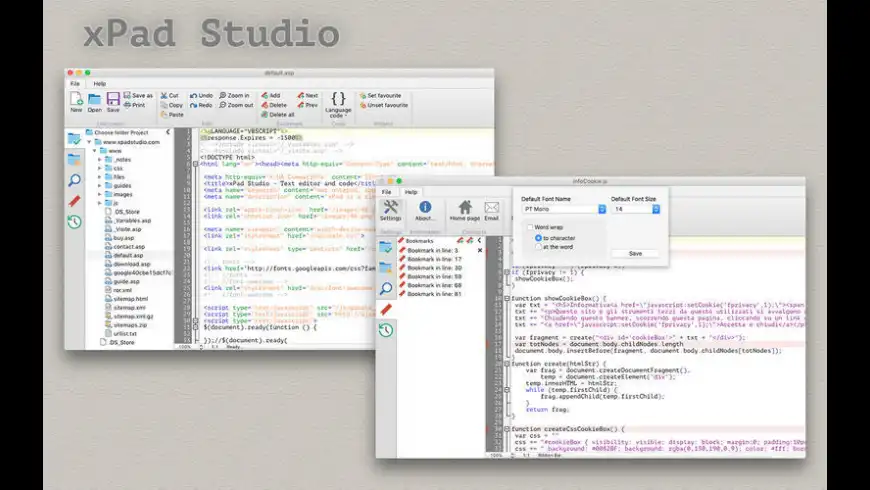Open the Help tab in infoCookie.js window
This screenshot has height=490, width=870.
click(411, 192)
